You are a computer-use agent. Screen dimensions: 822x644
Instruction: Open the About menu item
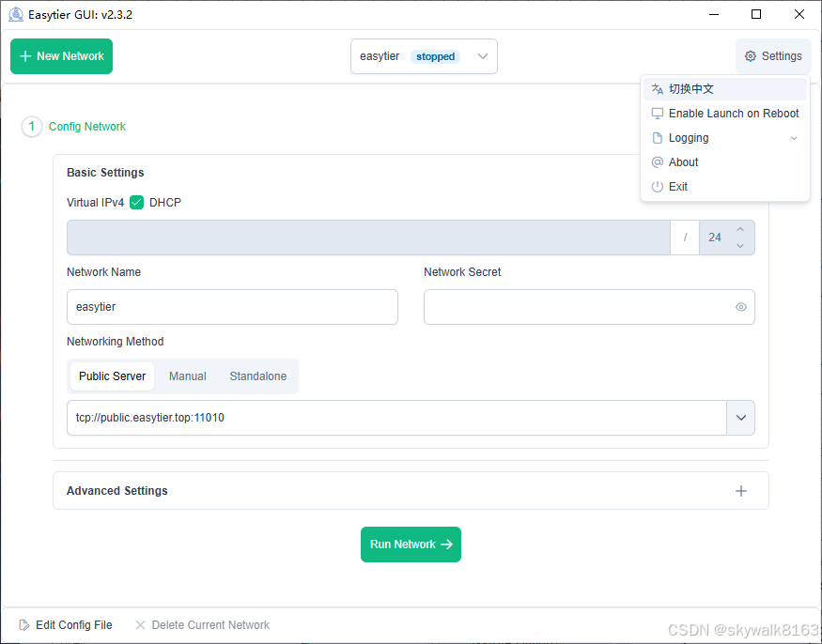(x=725, y=161)
